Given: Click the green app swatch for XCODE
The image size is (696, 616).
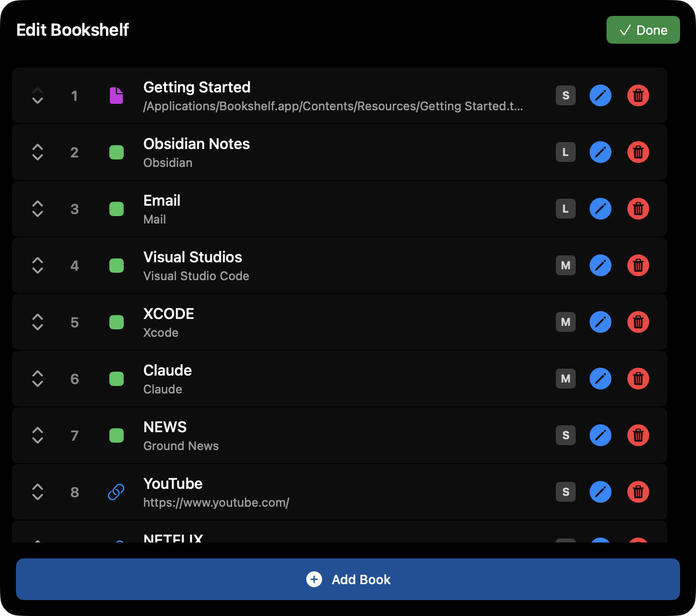Looking at the screenshot, I should 116,322.
